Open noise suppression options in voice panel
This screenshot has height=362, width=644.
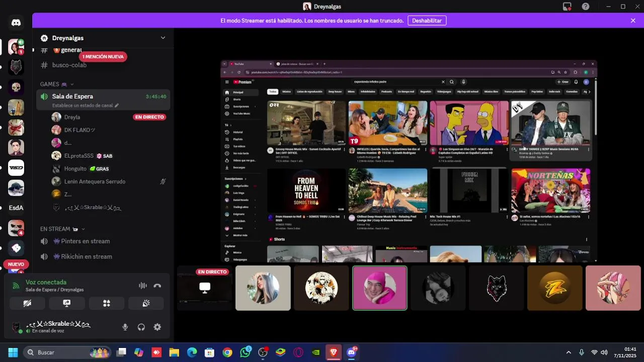[x=143, y=286]
